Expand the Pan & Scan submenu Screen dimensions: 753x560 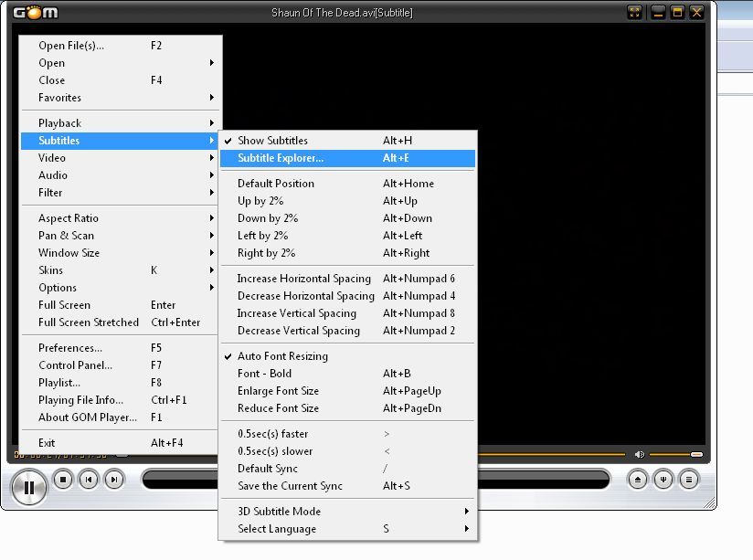pos(120,236)
